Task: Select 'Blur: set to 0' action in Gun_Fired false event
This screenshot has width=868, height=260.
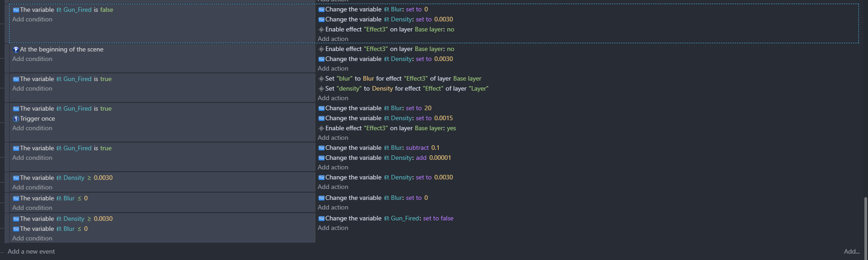Action: point(373,10)
